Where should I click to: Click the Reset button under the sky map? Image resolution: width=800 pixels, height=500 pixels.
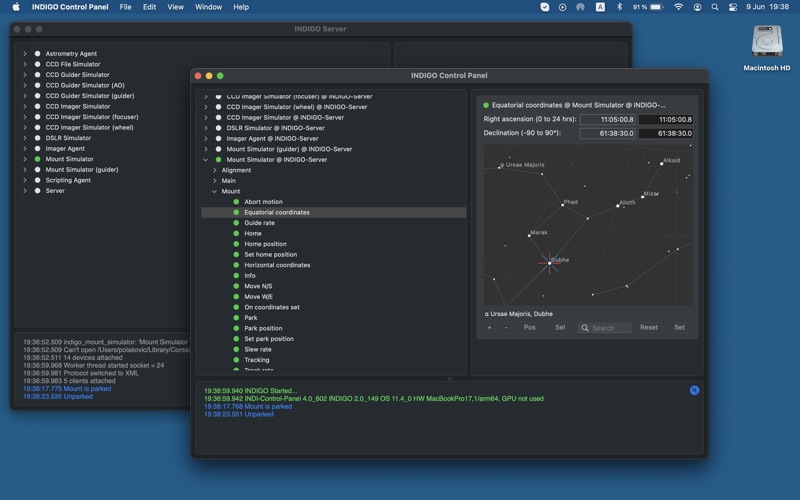[649, 328]
